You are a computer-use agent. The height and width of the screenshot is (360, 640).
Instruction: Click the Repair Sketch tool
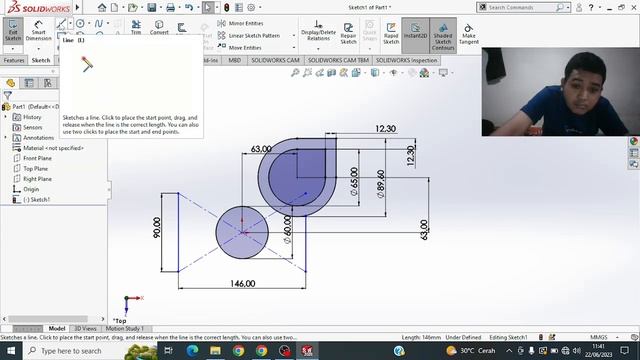tap(348, 33)
